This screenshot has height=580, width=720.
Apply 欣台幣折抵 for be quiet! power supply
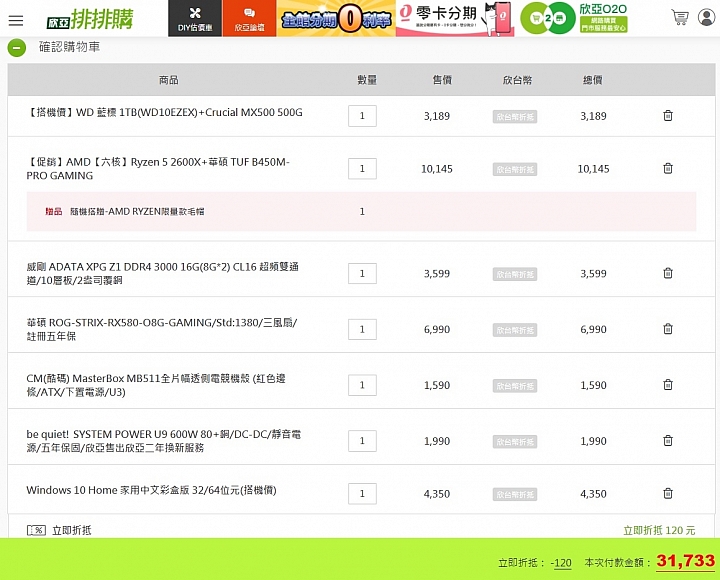[515, 442]
